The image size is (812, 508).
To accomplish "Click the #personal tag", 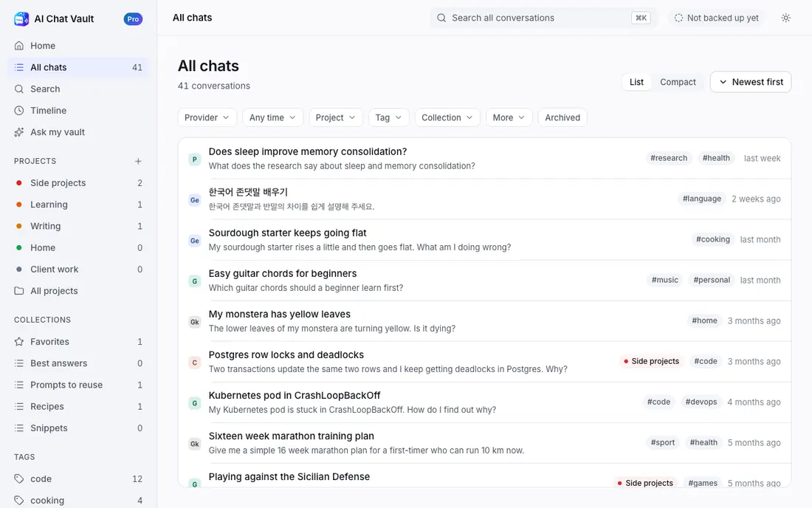I will click(x=712, y=280).
